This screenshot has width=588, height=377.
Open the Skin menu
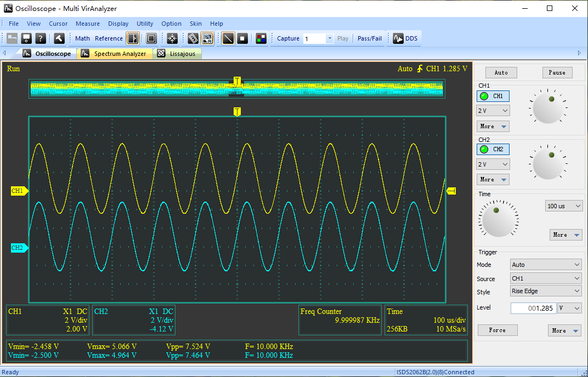[x=195, y=24]
